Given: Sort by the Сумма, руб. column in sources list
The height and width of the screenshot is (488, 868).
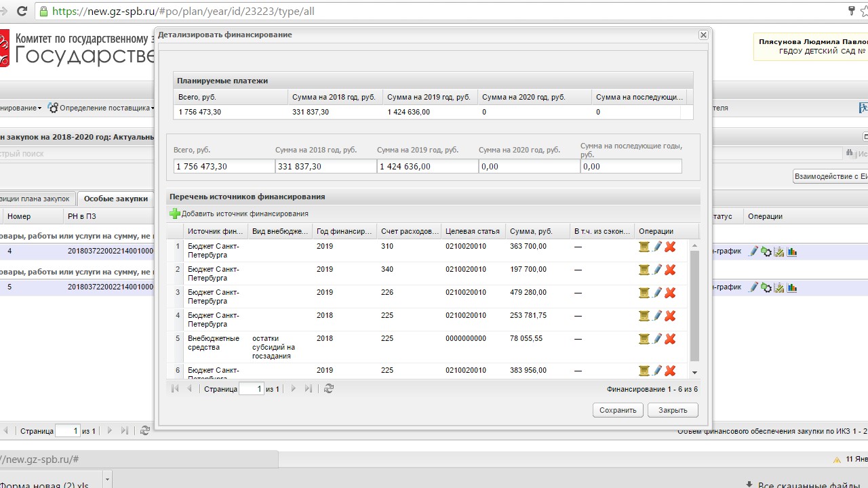Looking at the screenshot, I should (x=537, y=231).
